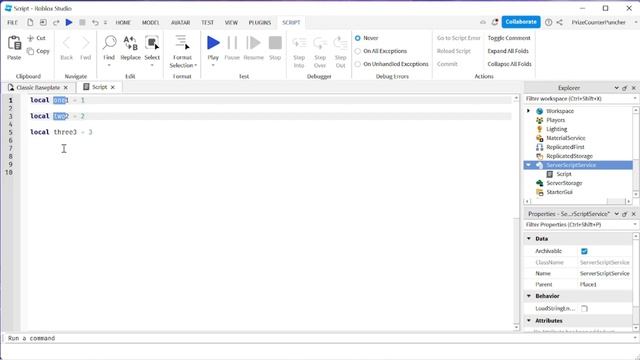Click the Step Over debugger icon
Image resolution: width=640 pixels, height=360 pixels.
pyautogui.click(x=320, y=43)
